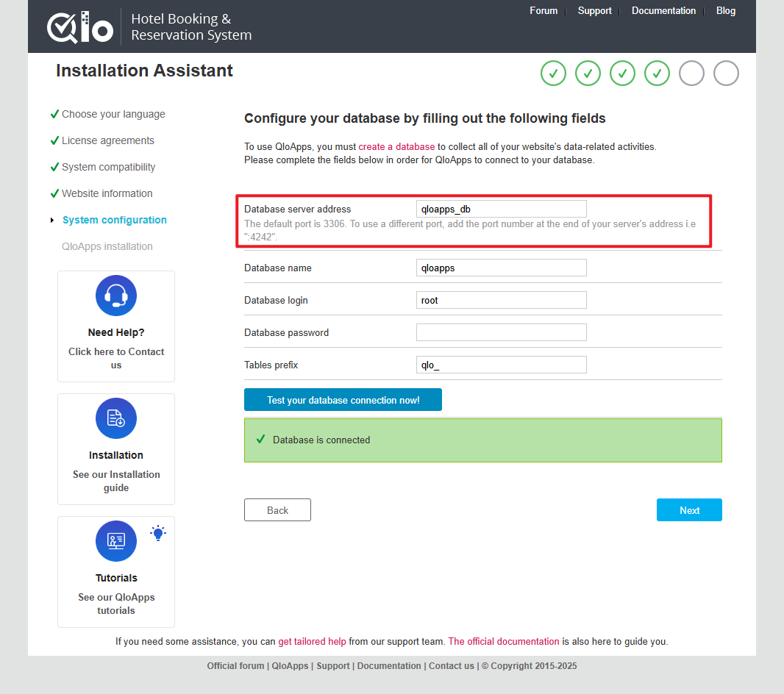Open the Installation guide document icon
The height and width of the screenshot is (694, 784).
116,418
